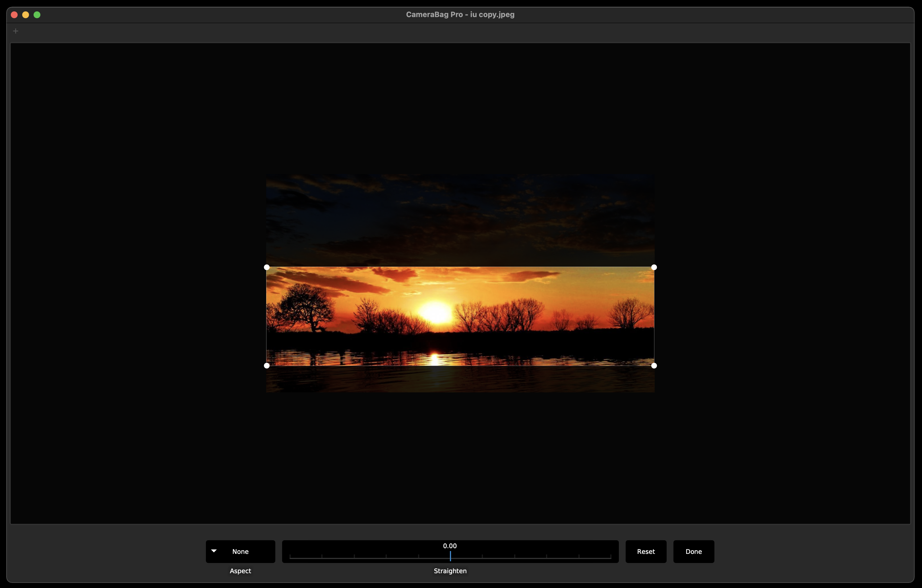Screen dimensions: 922x588
Task: Click the Aspect label below the dropdown
Action: click(x=241, y=571)
